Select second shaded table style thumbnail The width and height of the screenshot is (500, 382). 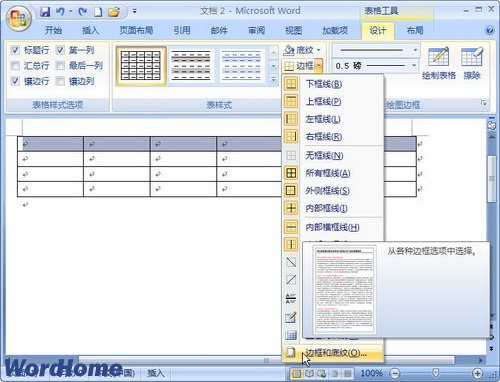tap(191, 66)
